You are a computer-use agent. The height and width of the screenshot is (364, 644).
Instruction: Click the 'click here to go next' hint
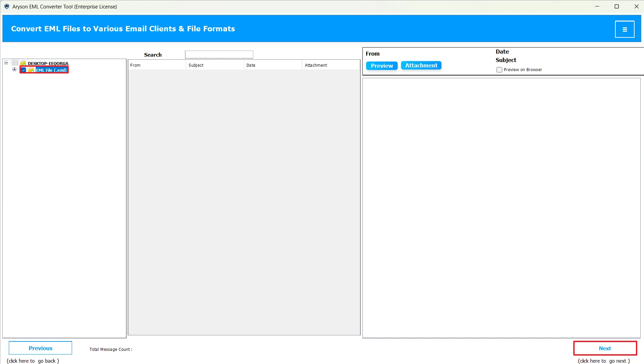tap(604, 361)
